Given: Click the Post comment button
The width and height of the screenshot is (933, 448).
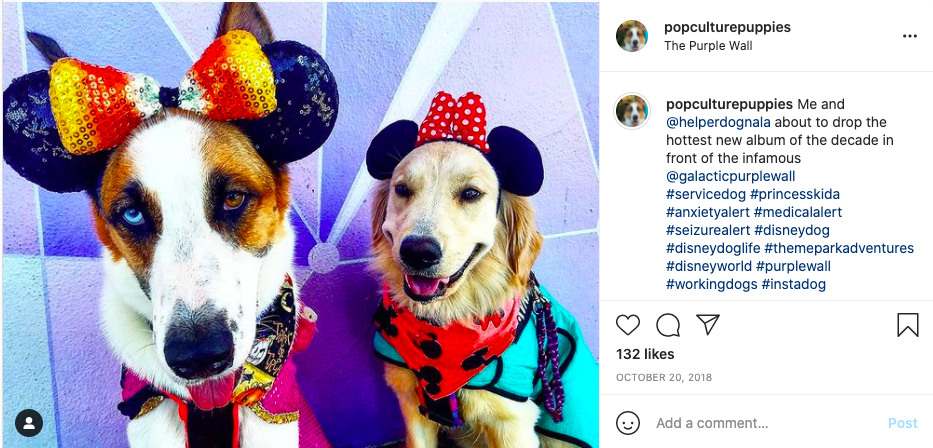Looking at the screenshot, I should [x=903, y=423].
